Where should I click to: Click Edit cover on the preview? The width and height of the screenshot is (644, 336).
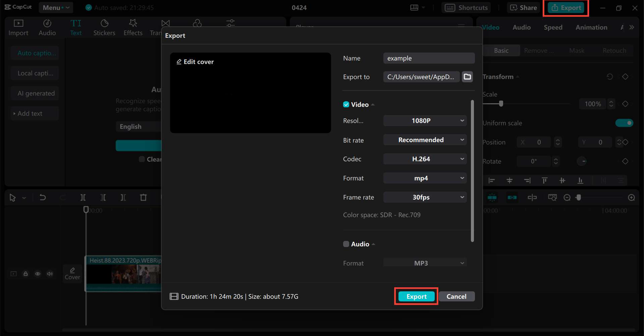[195, 61]
